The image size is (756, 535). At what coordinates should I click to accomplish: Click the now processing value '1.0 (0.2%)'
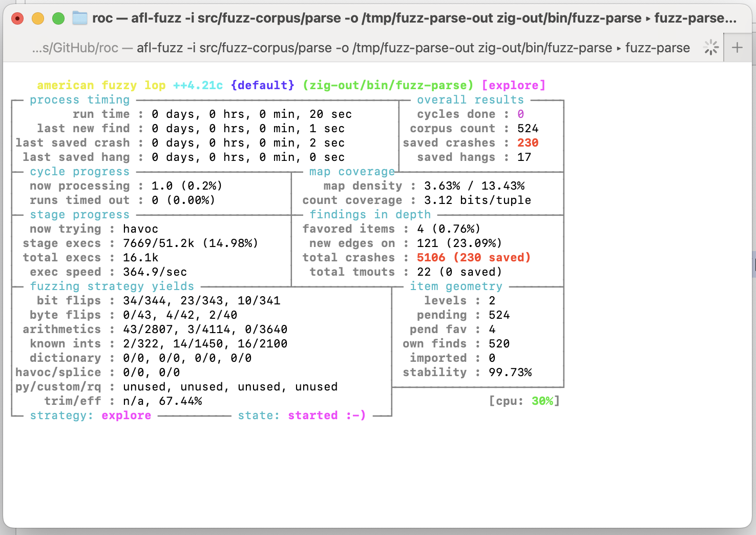187,186
